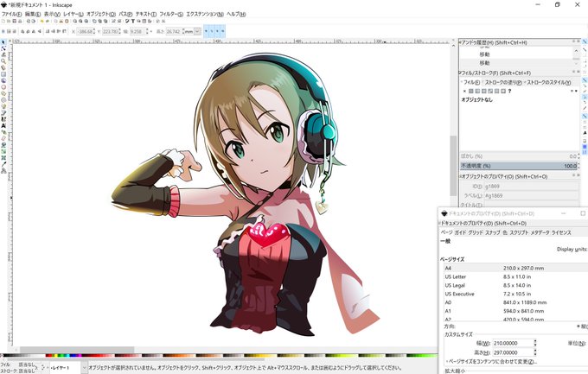Select the Eraser tool
Screen dimensions: 588x374
pyautogui.click(x=3, y=138)
